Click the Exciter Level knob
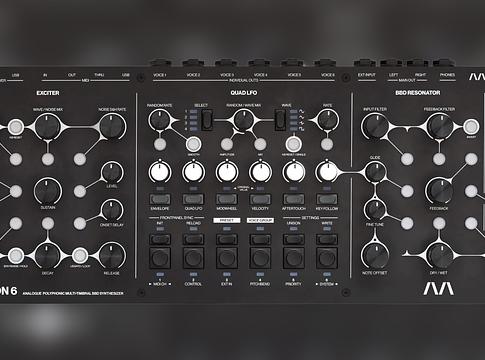The width and height of the screenshot is (485, 360). click(x=112, y=173)
